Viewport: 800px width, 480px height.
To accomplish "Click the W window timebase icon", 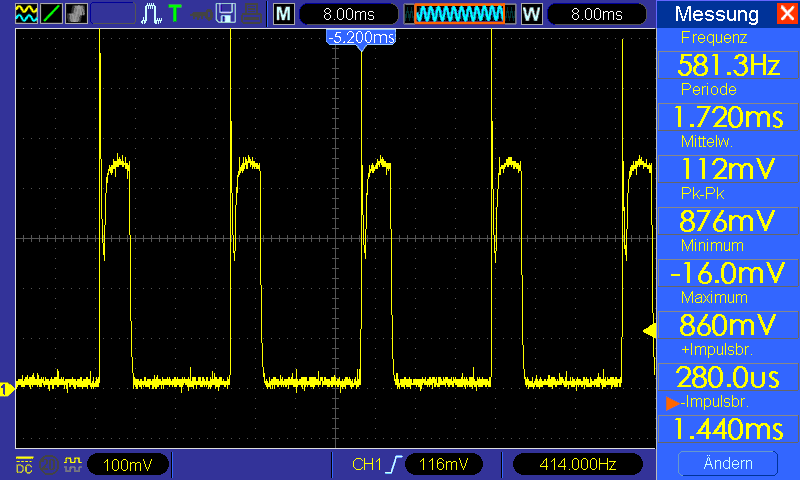I will coord(531,14).
